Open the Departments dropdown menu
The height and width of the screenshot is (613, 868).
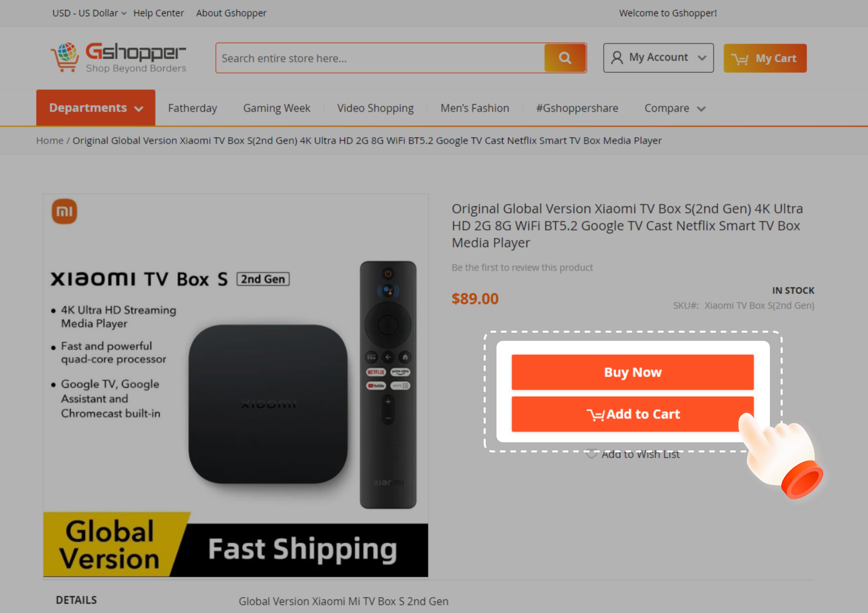95,108
